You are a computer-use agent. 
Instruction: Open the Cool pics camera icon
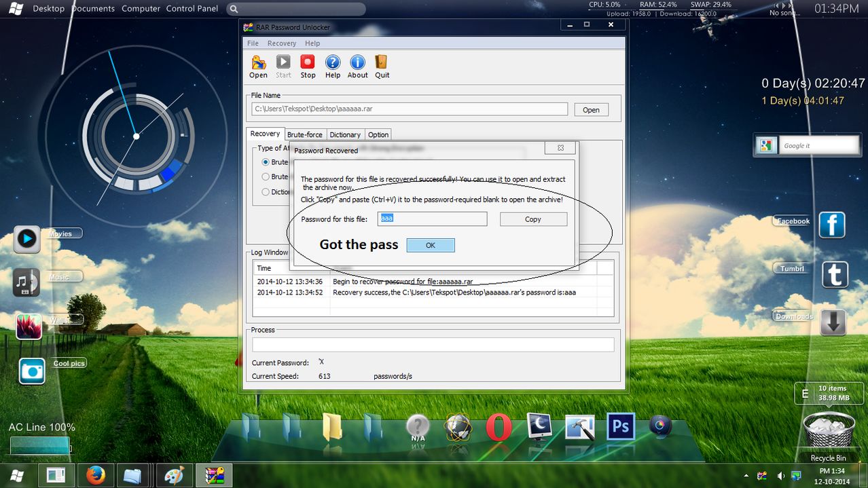32,371
